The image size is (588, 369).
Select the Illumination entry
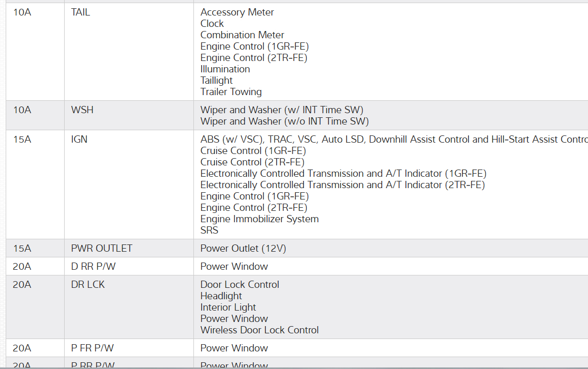click(225, 69)
